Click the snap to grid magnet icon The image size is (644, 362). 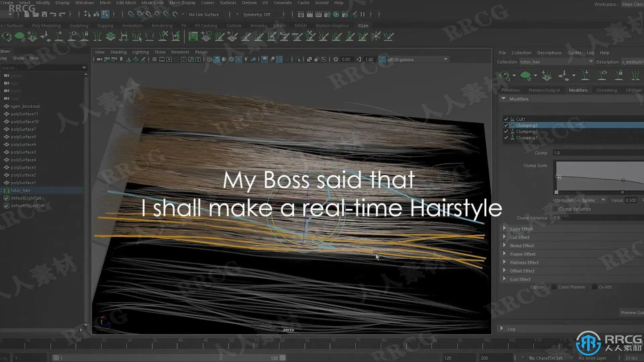(131, 14)
